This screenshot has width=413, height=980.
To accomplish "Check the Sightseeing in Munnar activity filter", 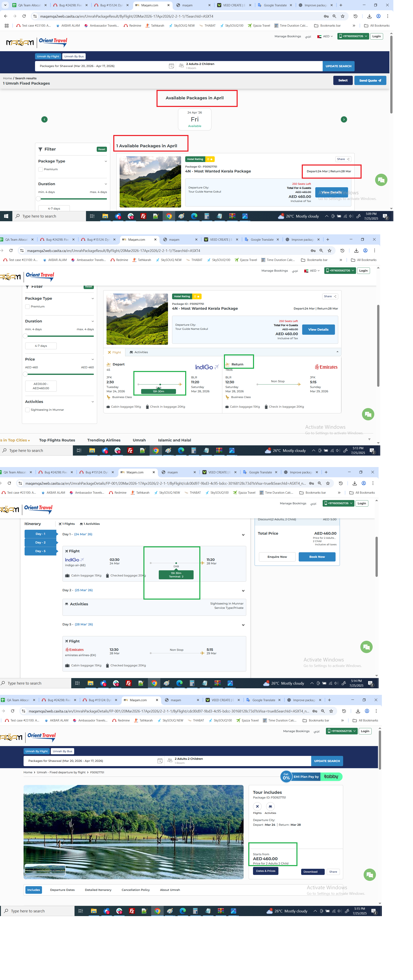I will [x=27, y=410].
